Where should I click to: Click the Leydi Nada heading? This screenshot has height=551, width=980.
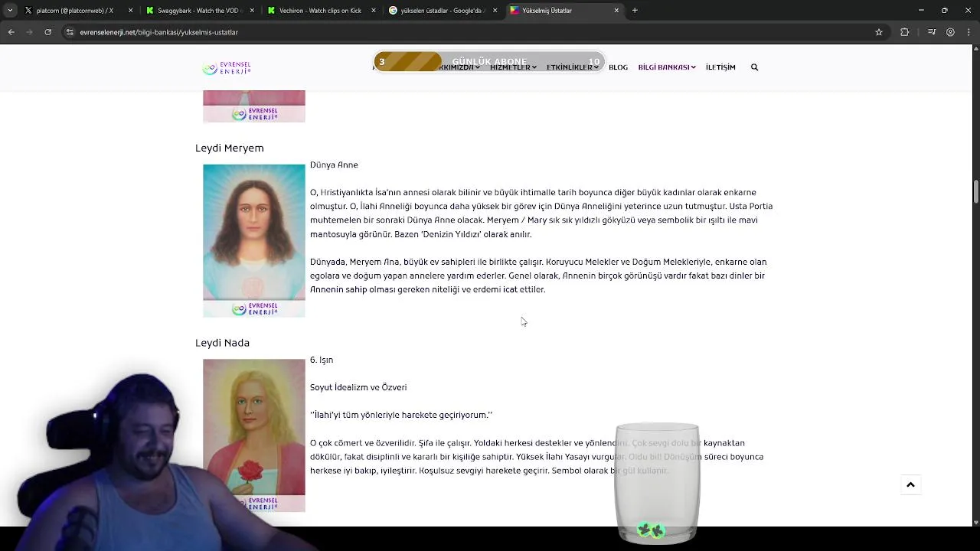(x=222, y=343)
